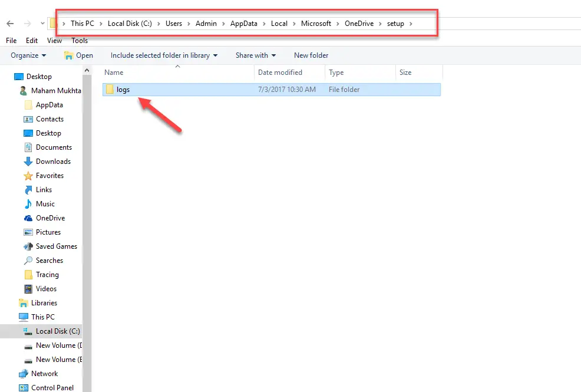
Task: Open the File menu
Action: click(x=11, y=41)
